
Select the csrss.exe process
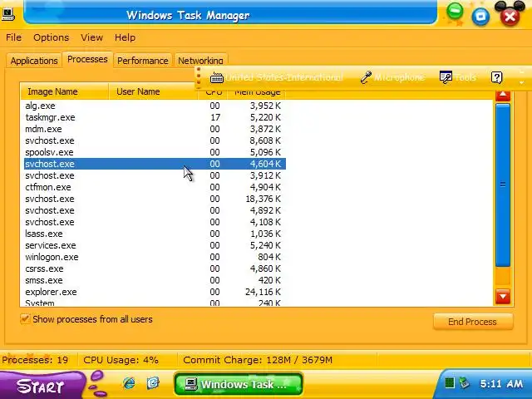pos(155,268)
